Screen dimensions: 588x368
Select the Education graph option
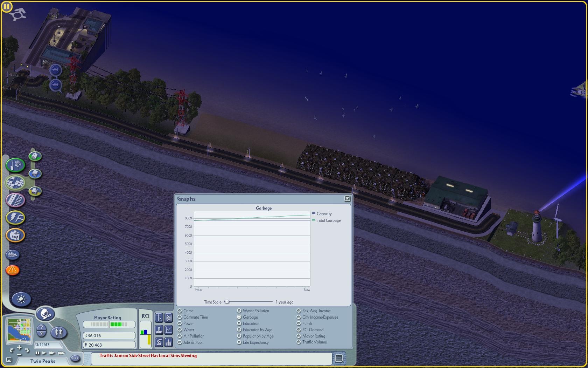(239, 323)
